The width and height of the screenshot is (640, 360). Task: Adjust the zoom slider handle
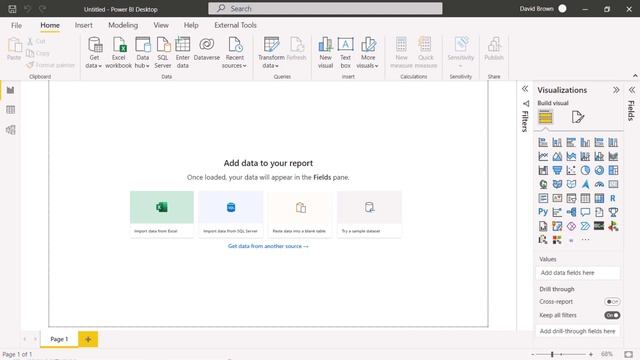pyautogui.click(x=552, y=354)
